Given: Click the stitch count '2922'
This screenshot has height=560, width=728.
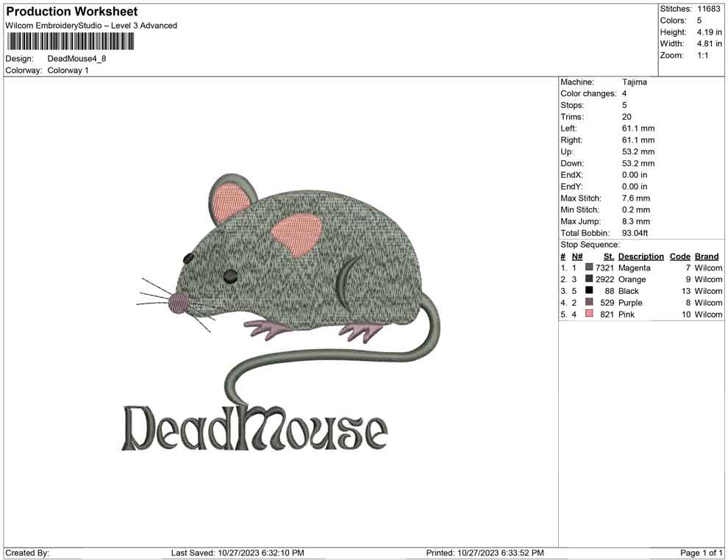Looking at the screenshot, I should pyautogui.click(x=605, y=279).
